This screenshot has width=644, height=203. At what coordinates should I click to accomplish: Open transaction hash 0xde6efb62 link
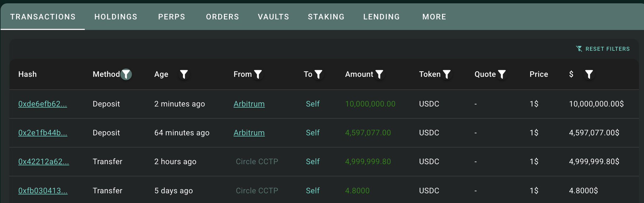tap(42, 104)
